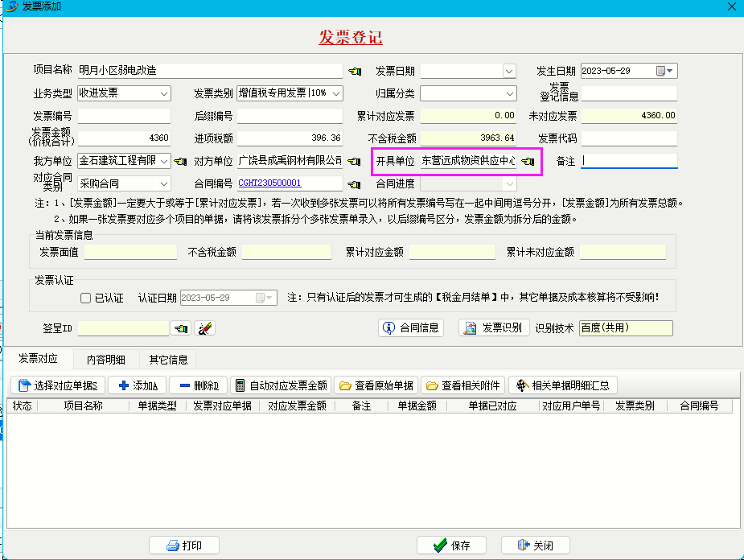Image resolution: width=744 pixels, height=560 pixels.
Task: Click 自动对应发票金额 calculator button
Action: point(281,385)
